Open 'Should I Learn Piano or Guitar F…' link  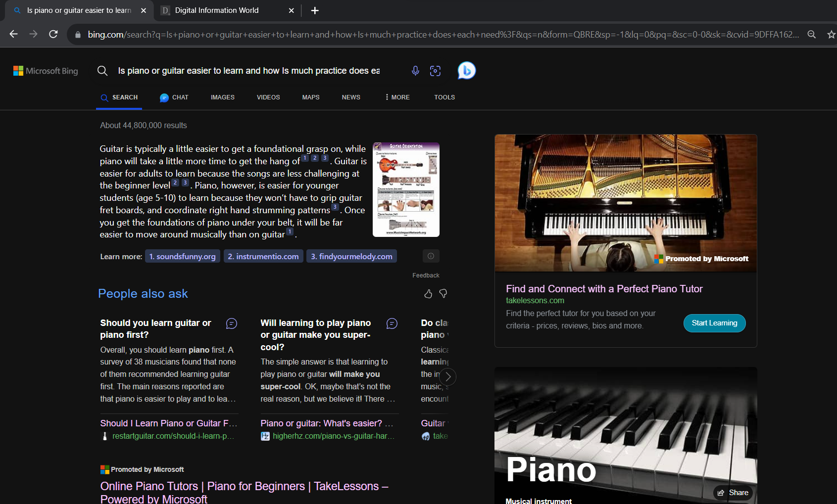point(169,423)
